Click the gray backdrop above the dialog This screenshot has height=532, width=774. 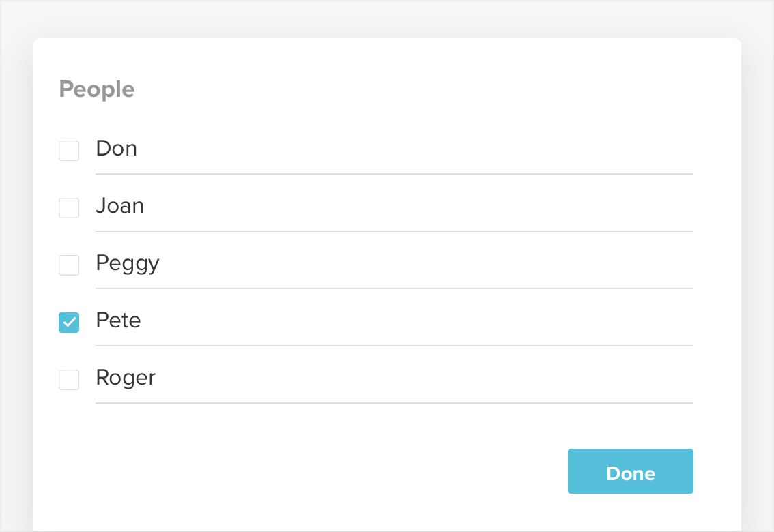coord(386,18)
